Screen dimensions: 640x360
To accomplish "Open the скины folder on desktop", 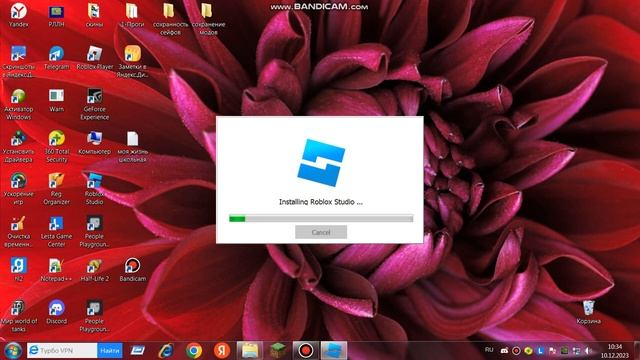I will click(x=94, y=16).
